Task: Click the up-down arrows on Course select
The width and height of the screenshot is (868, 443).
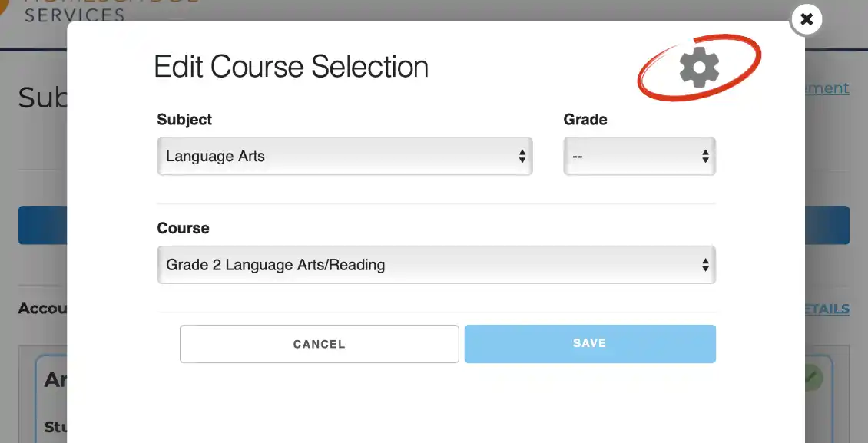Action: click(705, 265)
